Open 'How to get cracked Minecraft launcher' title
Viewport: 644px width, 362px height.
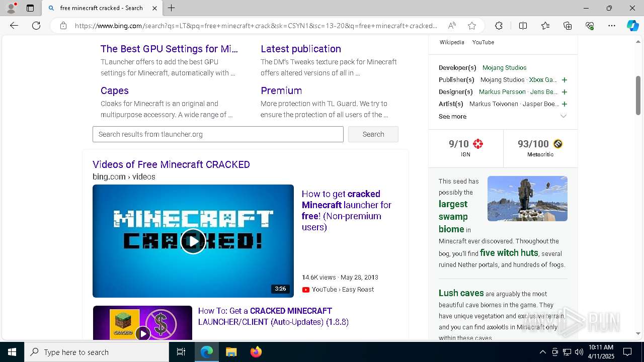tap(347, 210)
